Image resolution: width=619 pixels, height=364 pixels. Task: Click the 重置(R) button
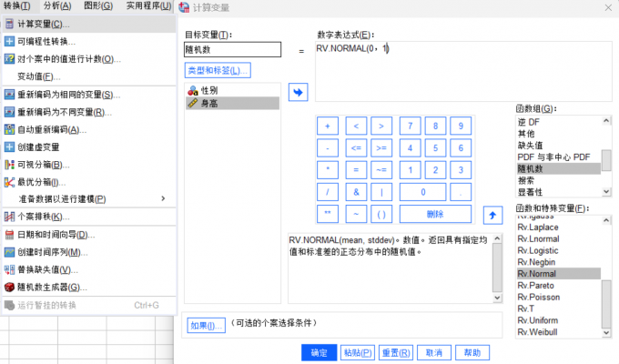click(x=396, y=352)
